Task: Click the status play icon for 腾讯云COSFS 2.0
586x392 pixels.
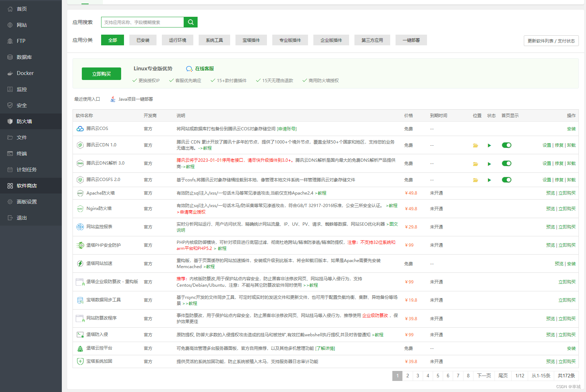Action: click(x=489, y=180)
